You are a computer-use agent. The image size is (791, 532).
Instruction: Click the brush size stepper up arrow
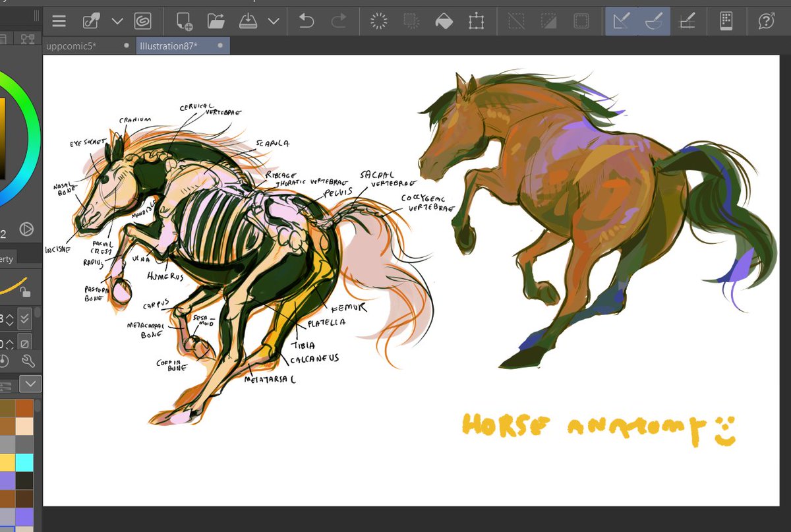coord(9,316)
